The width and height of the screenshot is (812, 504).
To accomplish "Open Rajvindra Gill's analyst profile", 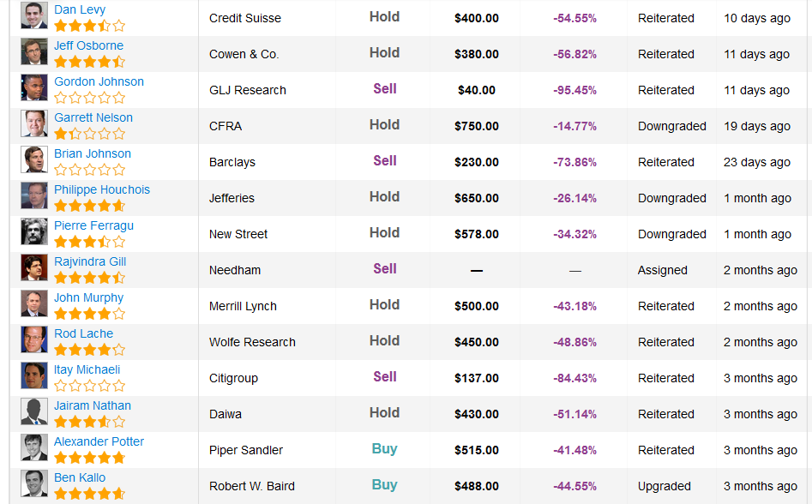I will tap(90, 261).
